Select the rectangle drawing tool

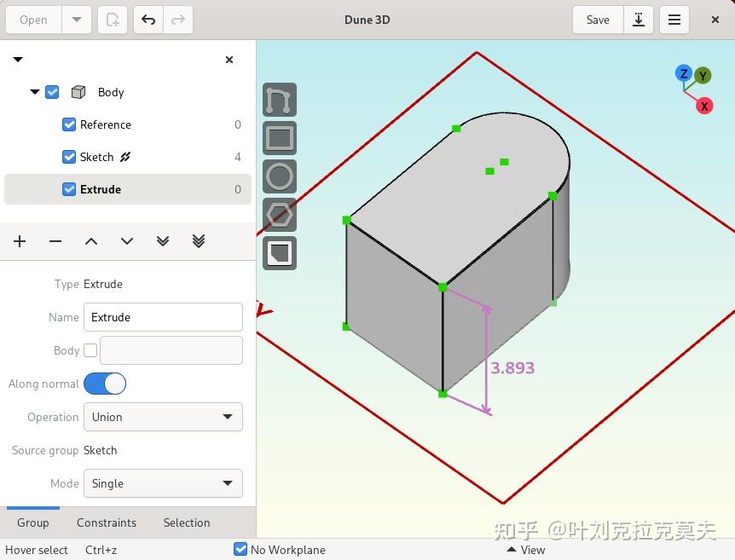click(279, 138)
